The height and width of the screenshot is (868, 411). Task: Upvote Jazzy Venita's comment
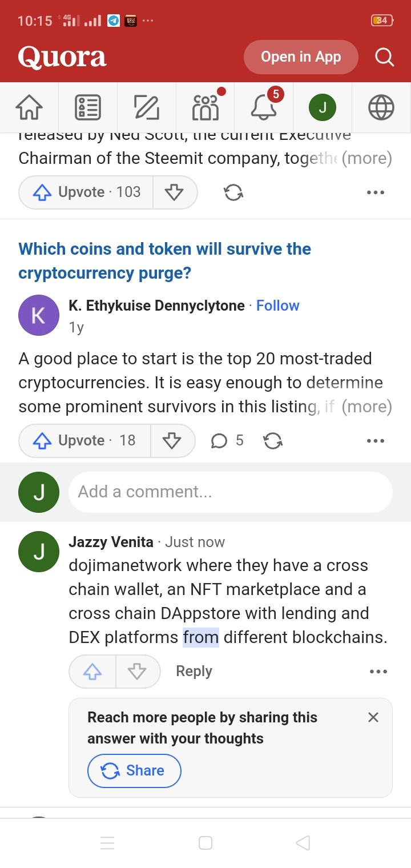coord(92,672)
